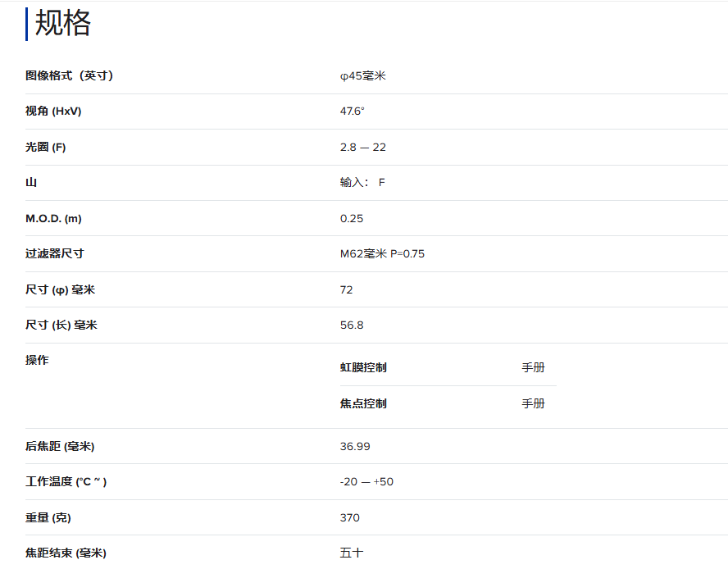Click the operating temperature value -20 — +50

pos(366,482)
